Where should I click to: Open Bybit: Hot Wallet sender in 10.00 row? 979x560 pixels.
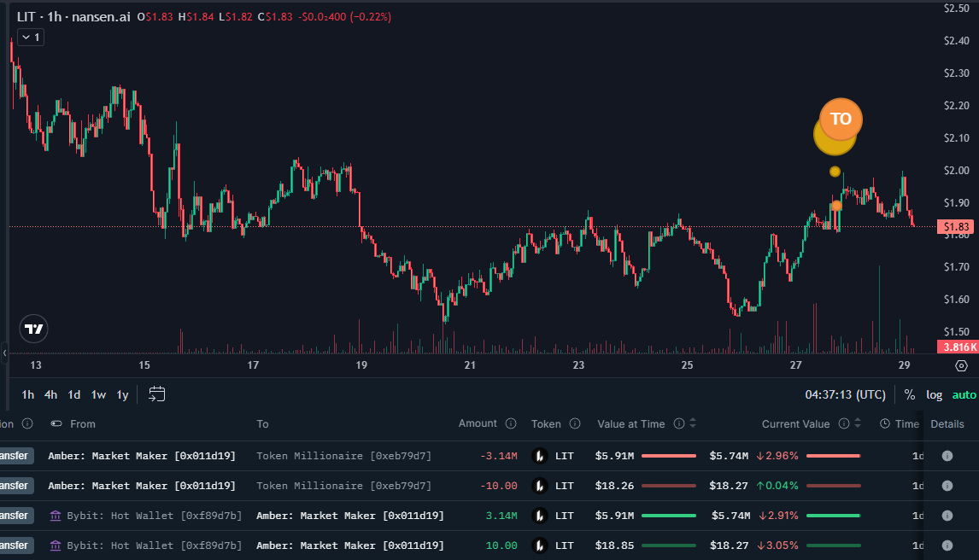[155, 545]
